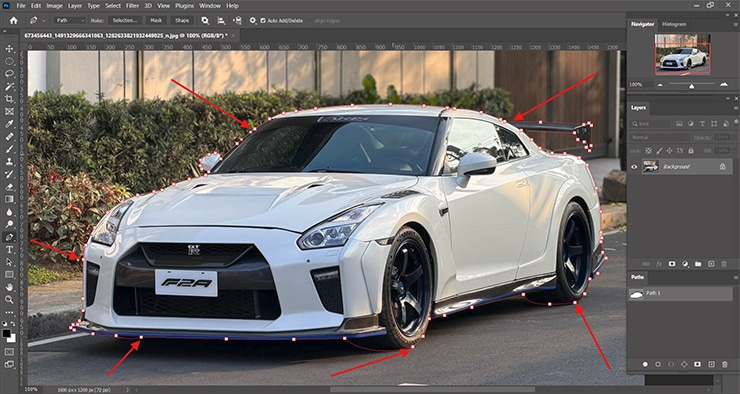
Task: Open Paths panel menu
Action: [x=736, y=277]
